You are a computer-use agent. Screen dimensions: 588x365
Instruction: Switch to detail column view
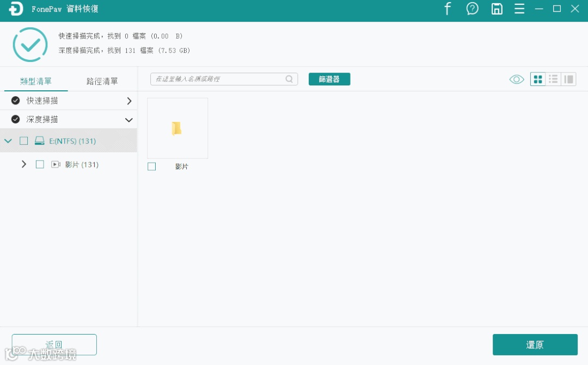coord(568,79)
